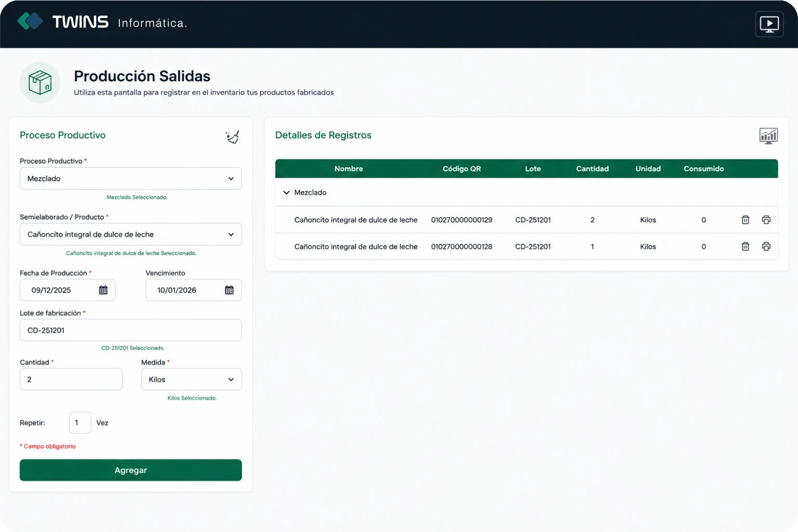Click the Lote column header
Image resolution: width=798 pixels, height=532 pixels.
(x=533, y=169)
